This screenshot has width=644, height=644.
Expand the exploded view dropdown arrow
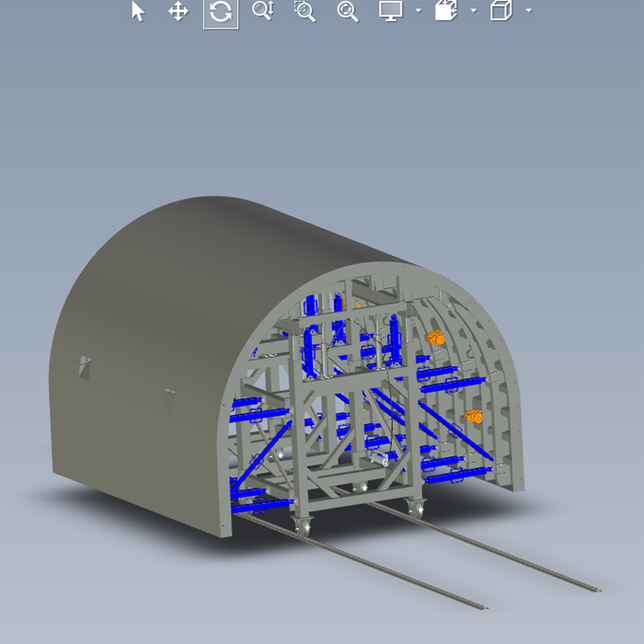[474, 11]
